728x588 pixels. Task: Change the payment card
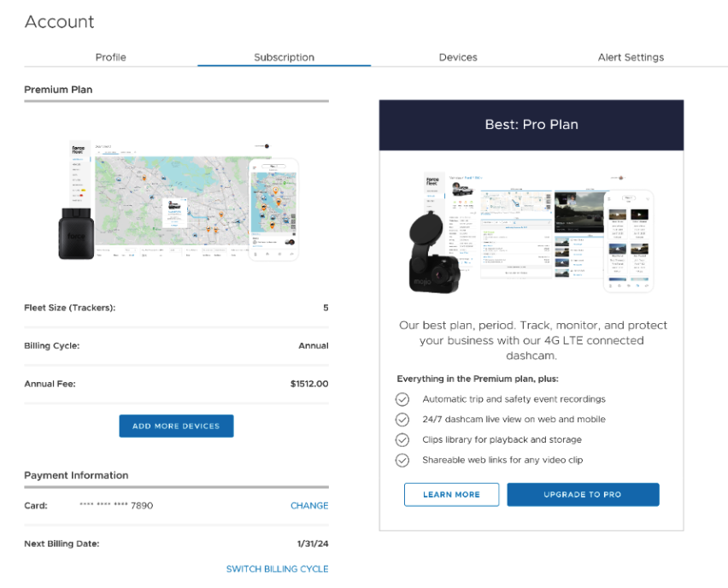pos(309,505)
